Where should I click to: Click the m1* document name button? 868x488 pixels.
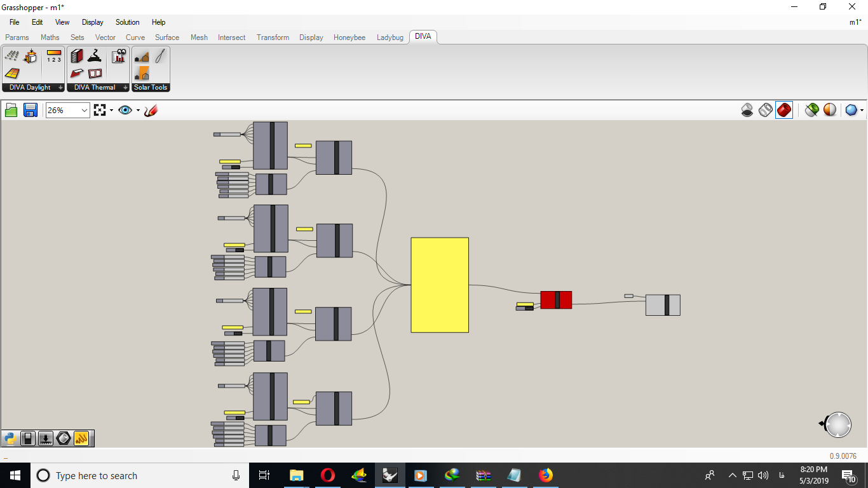(855, 22)
